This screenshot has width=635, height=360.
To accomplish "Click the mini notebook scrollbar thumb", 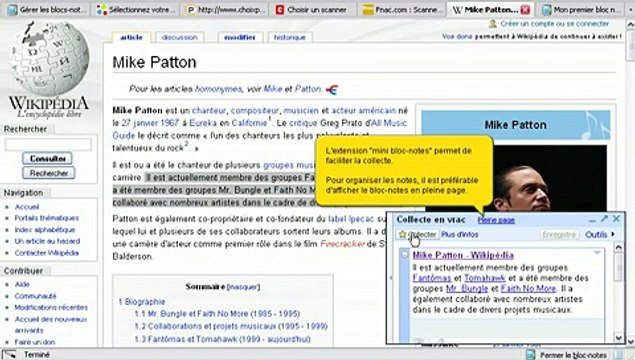I will point(618,267).
